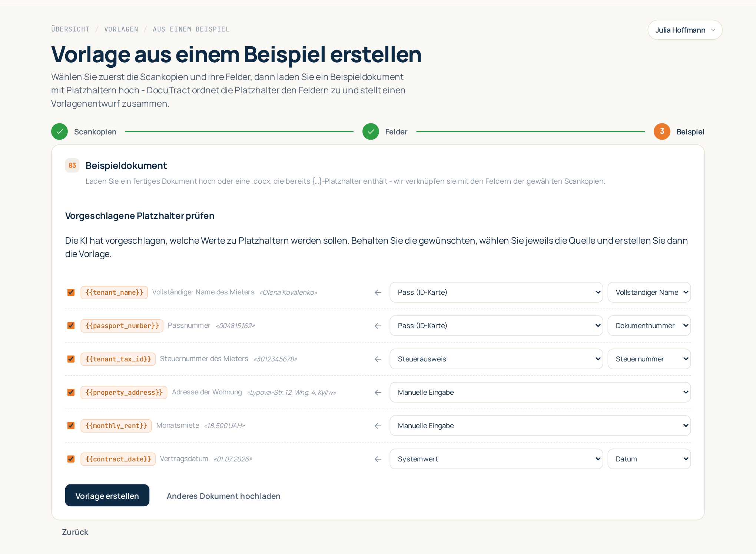Open the Steuerausweis source dropdown
The width and height of the screenshot is (756, 554).
click(x=496, y=359)
